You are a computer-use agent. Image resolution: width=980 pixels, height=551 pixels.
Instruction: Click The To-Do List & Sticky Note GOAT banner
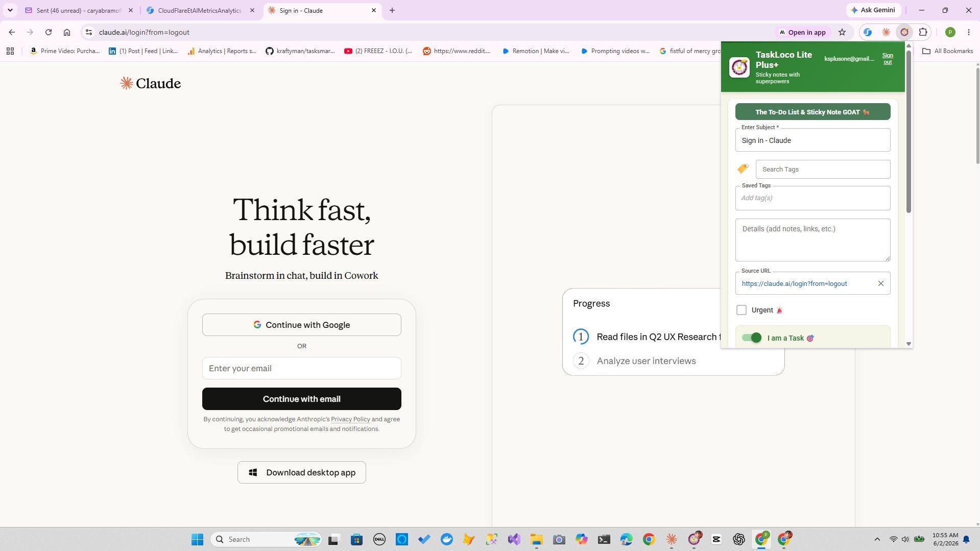pyautogui.click(x=813, y=112)
